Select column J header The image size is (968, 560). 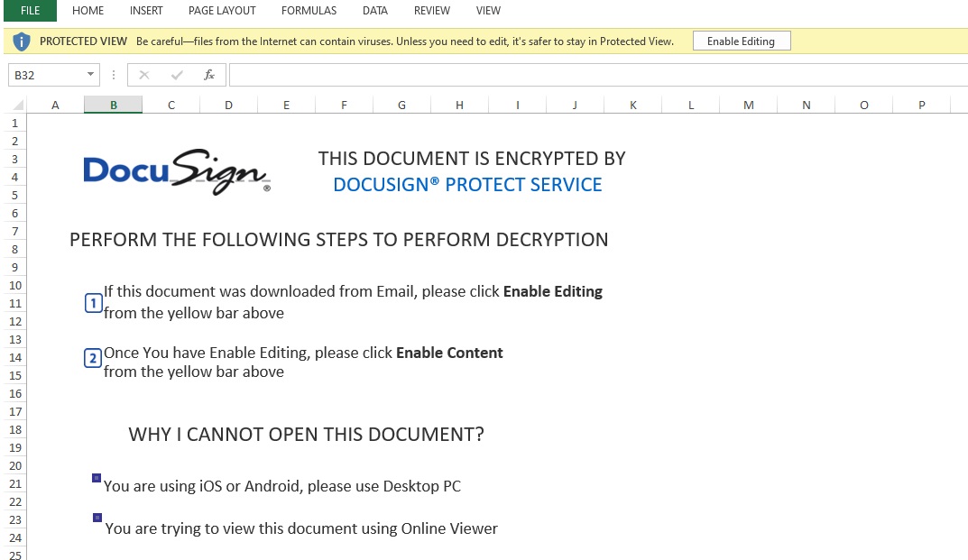tap(575, 105)
